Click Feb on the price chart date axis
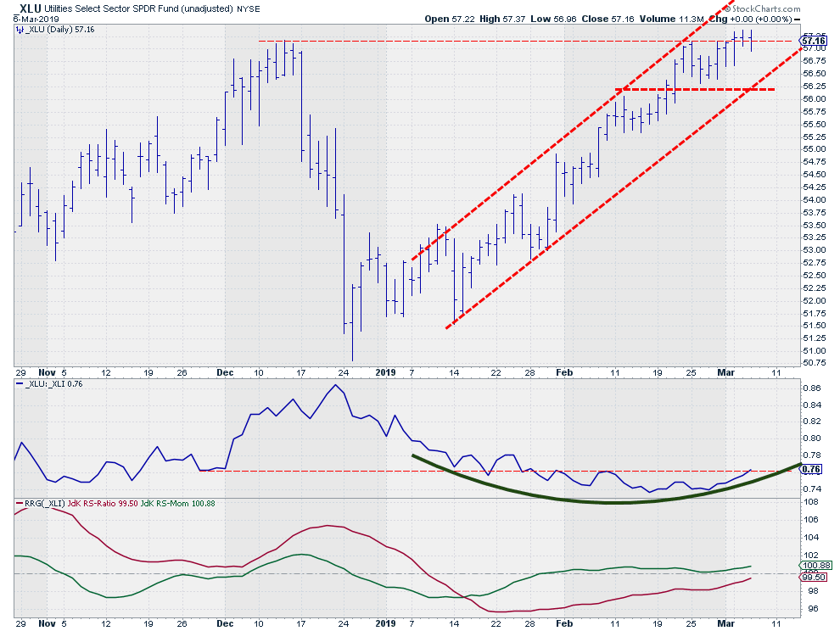This screenshot has width=840, height=631. click(564, 372)
